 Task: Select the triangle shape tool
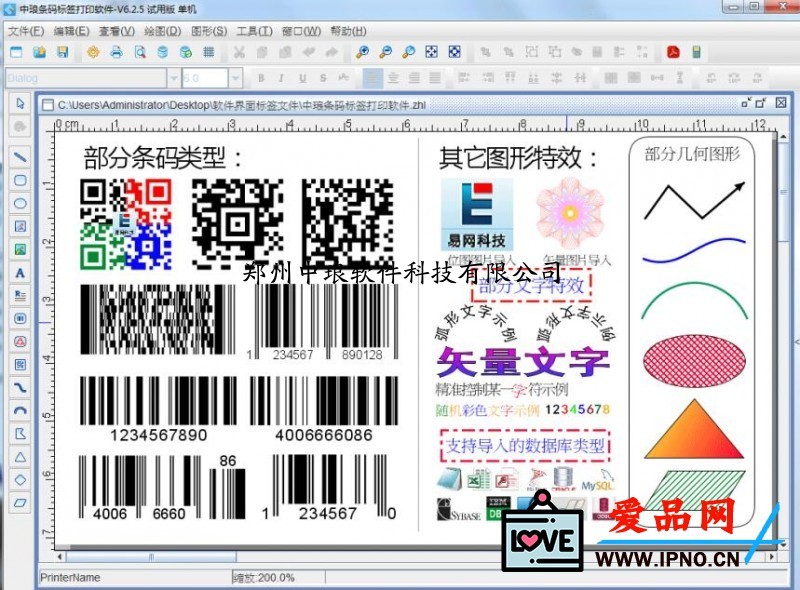(x=20, y=457)
